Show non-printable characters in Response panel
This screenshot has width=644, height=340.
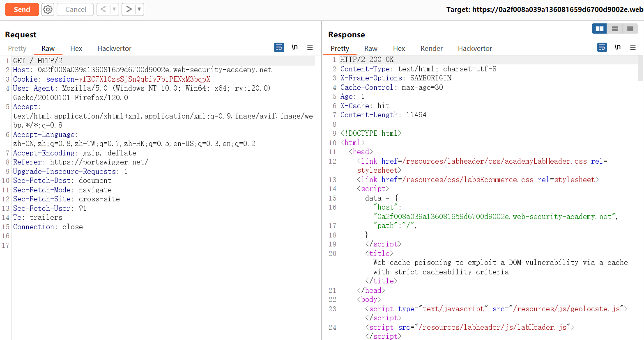click(617, 48)
